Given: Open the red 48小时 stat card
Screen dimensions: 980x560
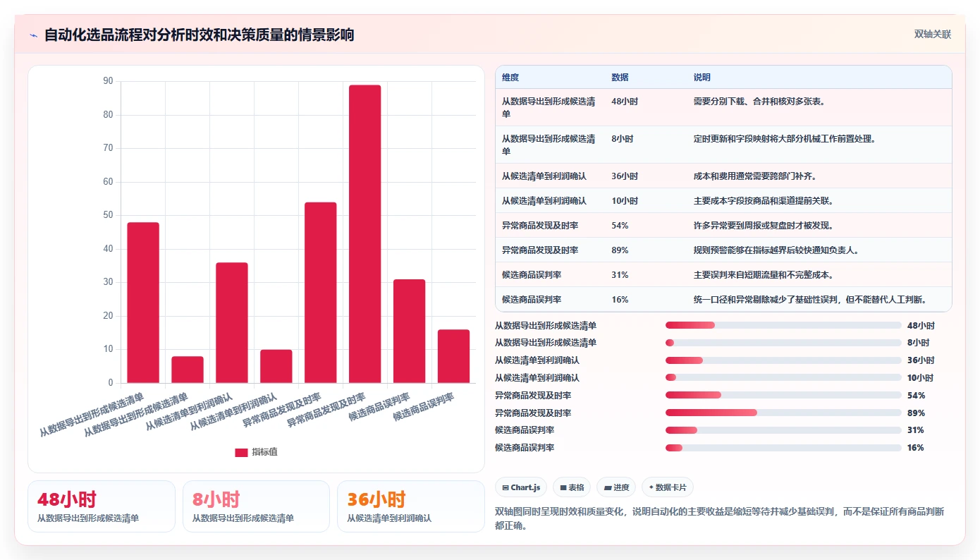Looking at the screenshot, I should click(102, 506).
